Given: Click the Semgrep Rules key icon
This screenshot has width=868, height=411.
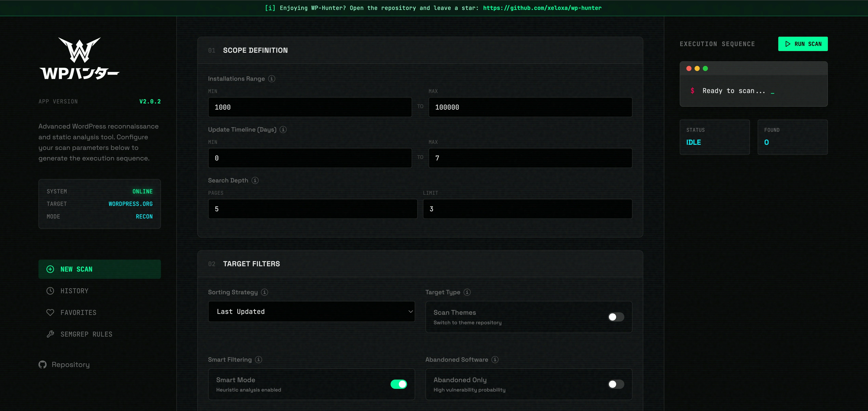Looking at the screenshot, I should pyautogui.click(x=50, y=334).
